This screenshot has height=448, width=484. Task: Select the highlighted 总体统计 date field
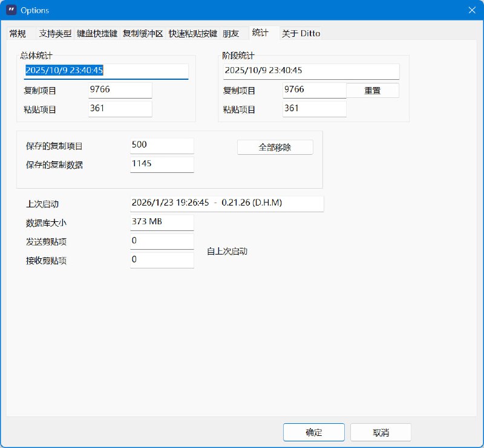108,71
